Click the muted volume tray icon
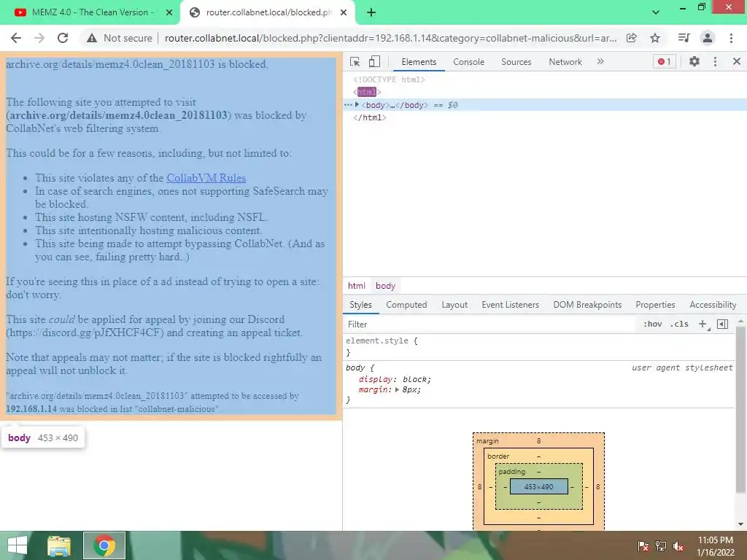This screenshot has width=747, height=560. click(678, 545)
